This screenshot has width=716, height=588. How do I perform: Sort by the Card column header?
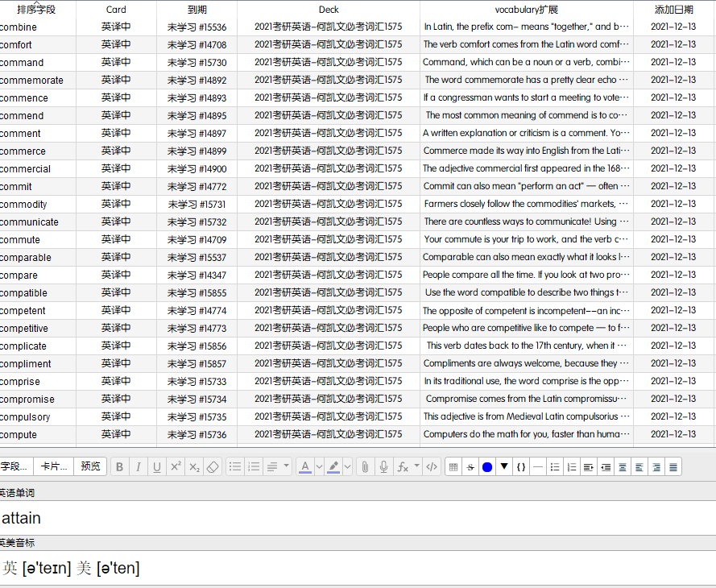pyautogui.click(x=116, y=9)
